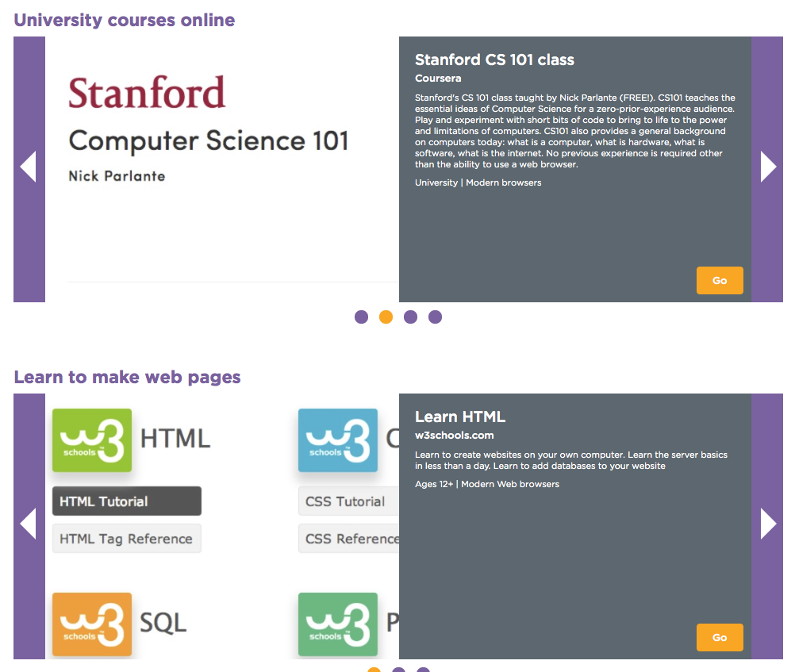This screenshot has width=795, height=672.
Task: Click the blue W3Schools CSS logo
Action: 338,440
